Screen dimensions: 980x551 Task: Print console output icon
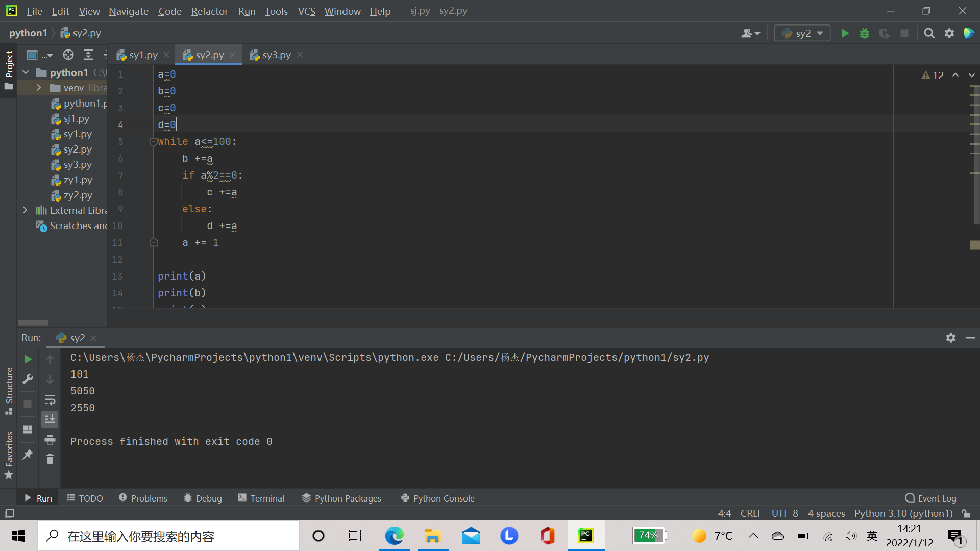point(50,439)
